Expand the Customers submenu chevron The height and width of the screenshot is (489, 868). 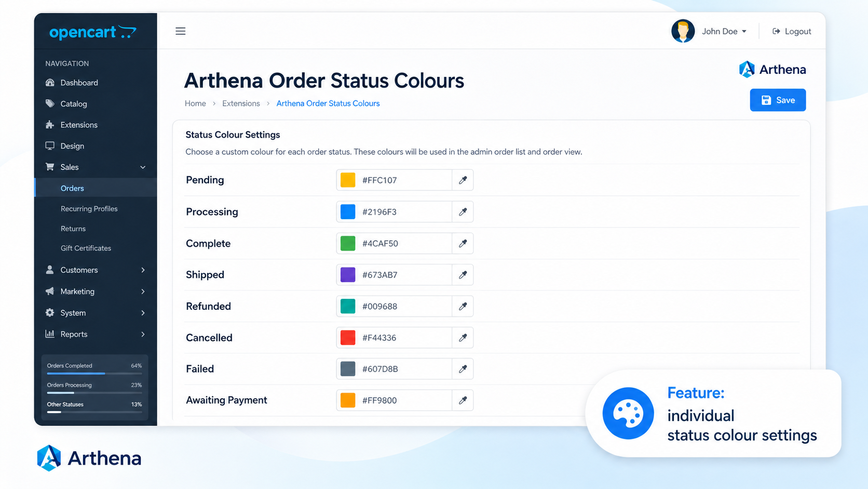click(143, 270)
